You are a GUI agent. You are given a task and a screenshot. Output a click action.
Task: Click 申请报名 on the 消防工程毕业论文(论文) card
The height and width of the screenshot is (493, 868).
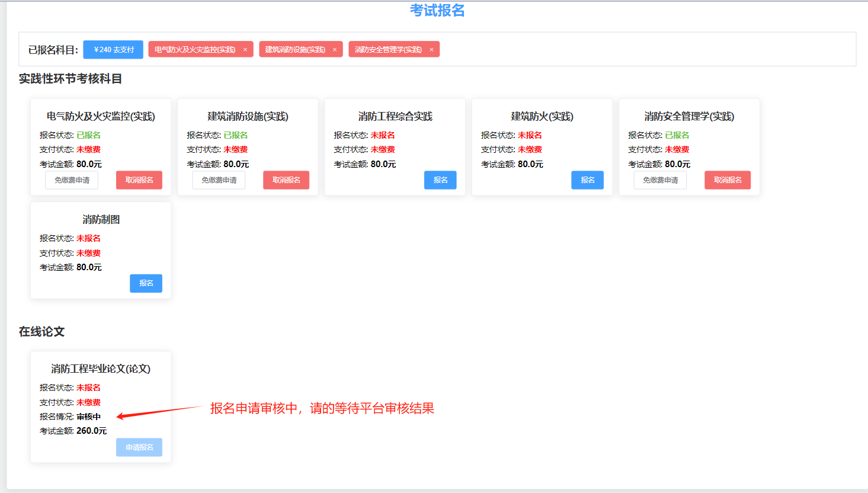tap(139, 447)
